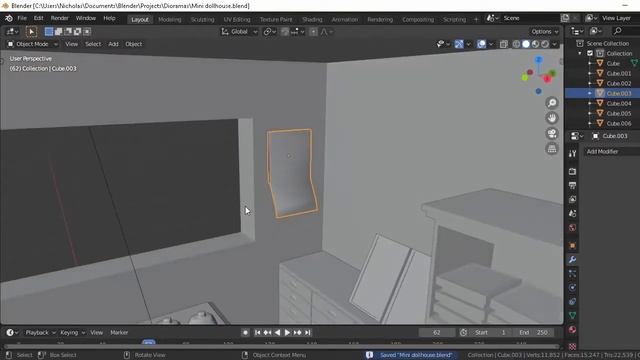
Task: Click the pan view hand gizmo
Action: click(x=552, y=118)
